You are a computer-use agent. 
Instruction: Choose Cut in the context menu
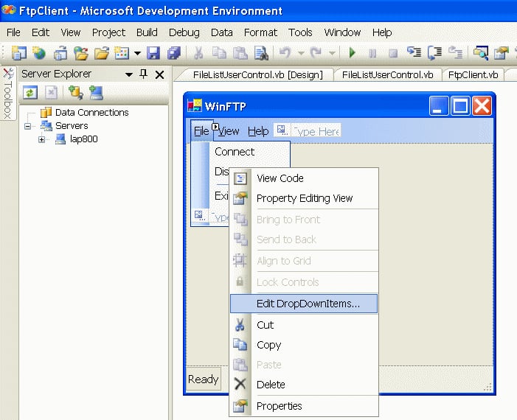point(304,325)
